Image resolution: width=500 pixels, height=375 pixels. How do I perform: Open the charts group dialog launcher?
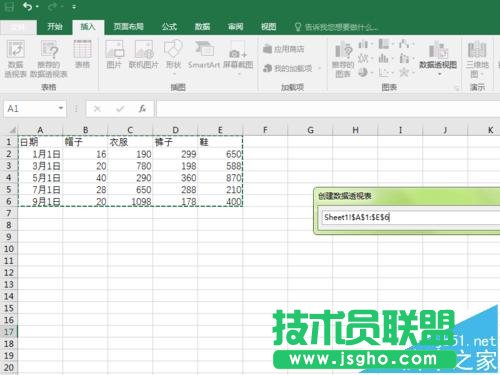pyautogui.click(x=457, y=88)
